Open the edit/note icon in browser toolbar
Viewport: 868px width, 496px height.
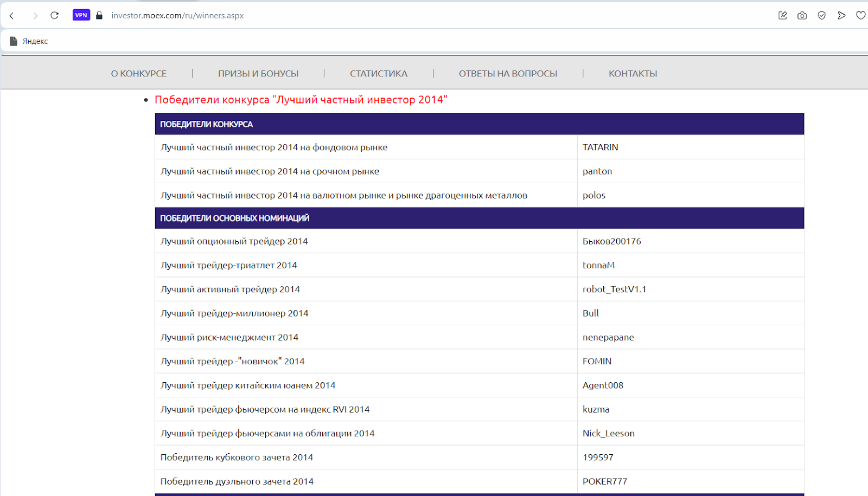pos(783,16)
